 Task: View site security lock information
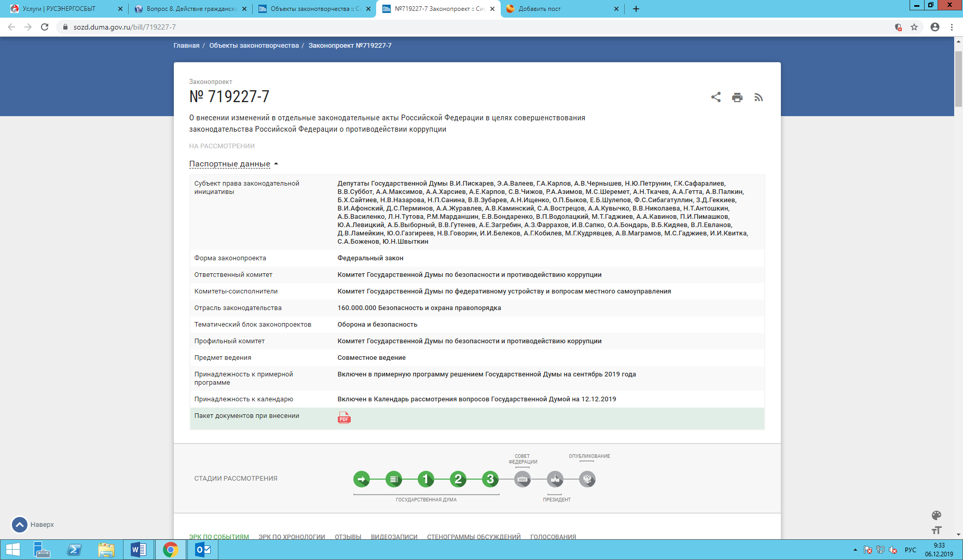(65, 27)
